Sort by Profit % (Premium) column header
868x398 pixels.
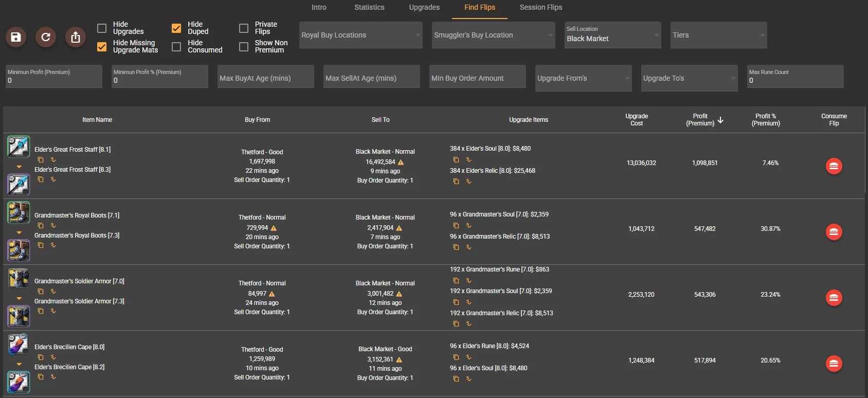tap(766, 120)
